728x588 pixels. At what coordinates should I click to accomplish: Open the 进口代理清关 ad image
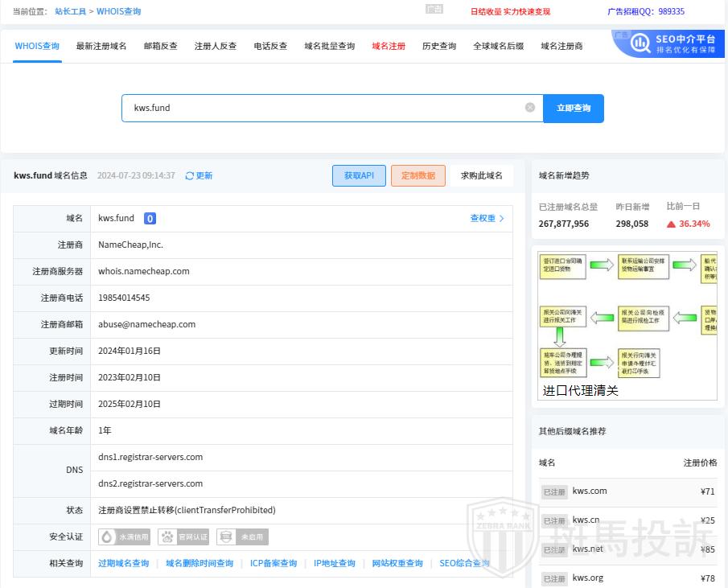click(626, 323)
